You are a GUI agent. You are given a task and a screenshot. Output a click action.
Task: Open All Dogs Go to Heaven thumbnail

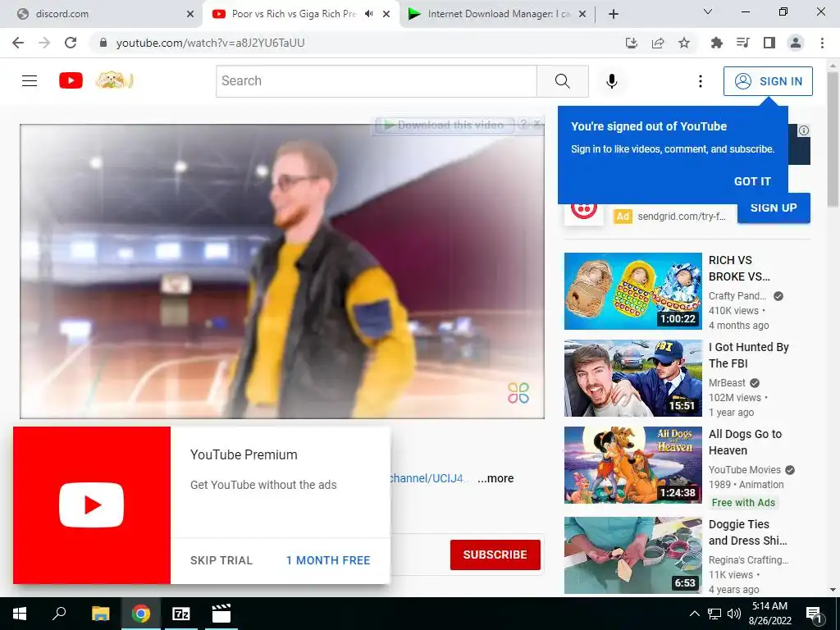(x=632, y=465)
